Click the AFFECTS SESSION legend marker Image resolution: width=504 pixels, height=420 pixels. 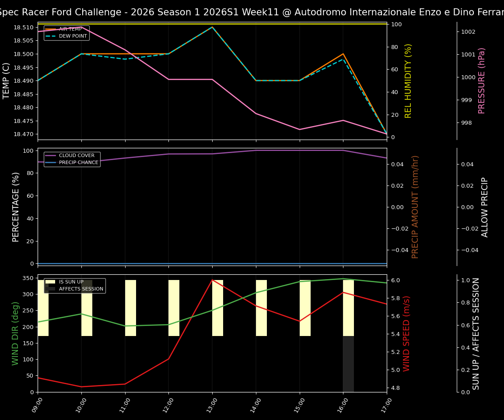coord(50,289)
